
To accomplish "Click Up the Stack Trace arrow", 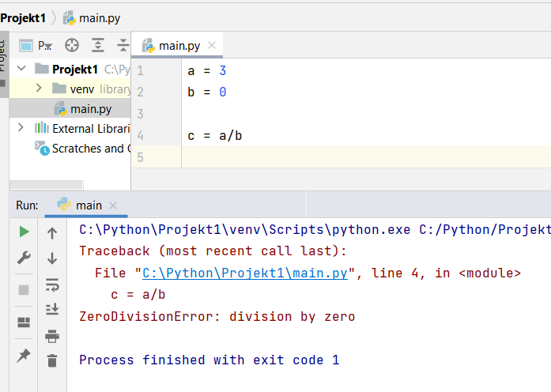I will click(52, 232).
